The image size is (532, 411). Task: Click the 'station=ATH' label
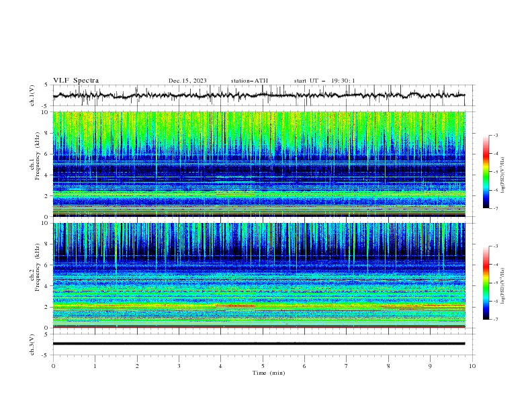pyautogui.click(x=249, y=81)
